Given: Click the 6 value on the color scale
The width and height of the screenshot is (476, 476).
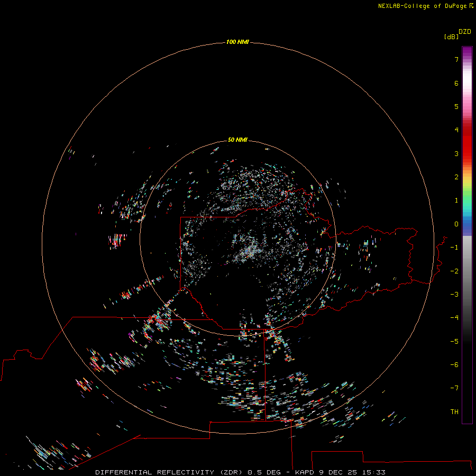Looking at the screenshot, I should click(456, 83).
